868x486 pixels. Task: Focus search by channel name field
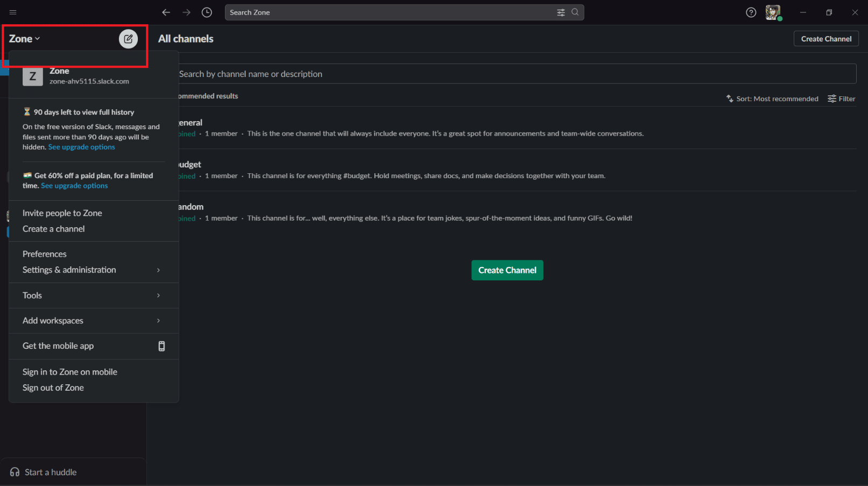click(x=516, y=74)
